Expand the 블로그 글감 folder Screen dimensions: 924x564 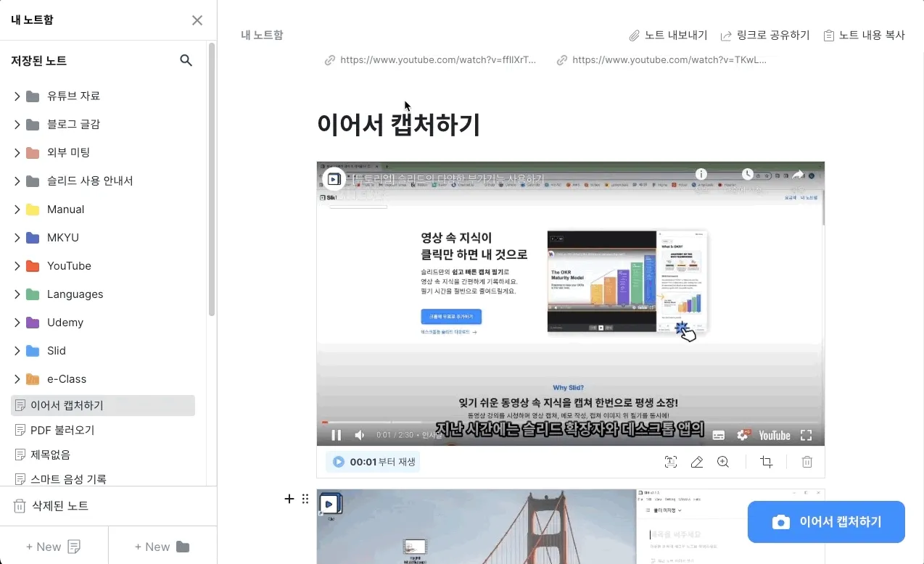17,124
